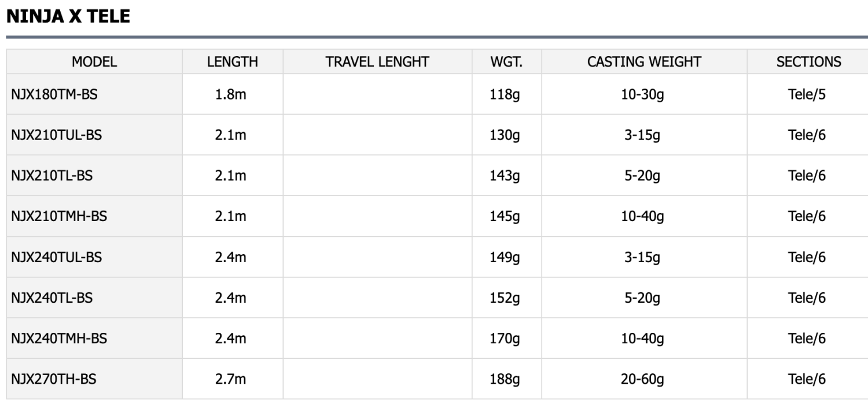Viewport: 868px width, 404px height.
Task: Click the LENGTH column header
Action: pyautogui.click(x=233, y=62)
